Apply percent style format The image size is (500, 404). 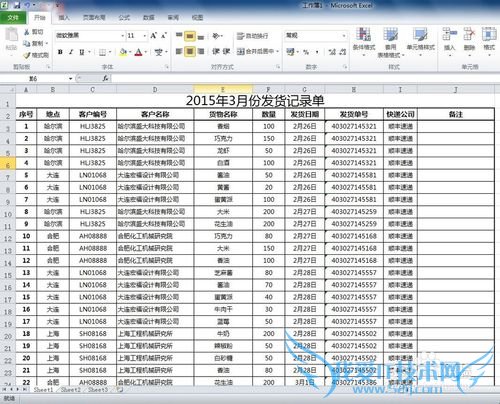click(x=306, y=52)
